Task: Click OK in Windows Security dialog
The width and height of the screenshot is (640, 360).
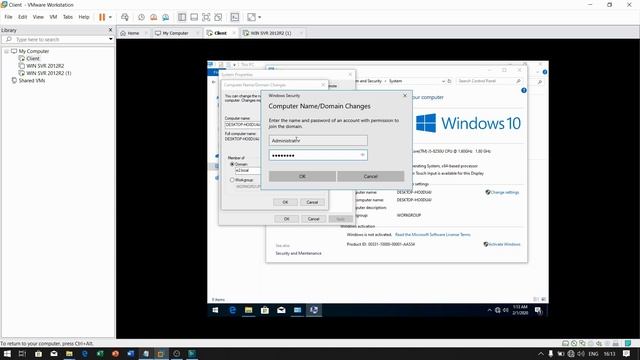Action: (302, 176)
